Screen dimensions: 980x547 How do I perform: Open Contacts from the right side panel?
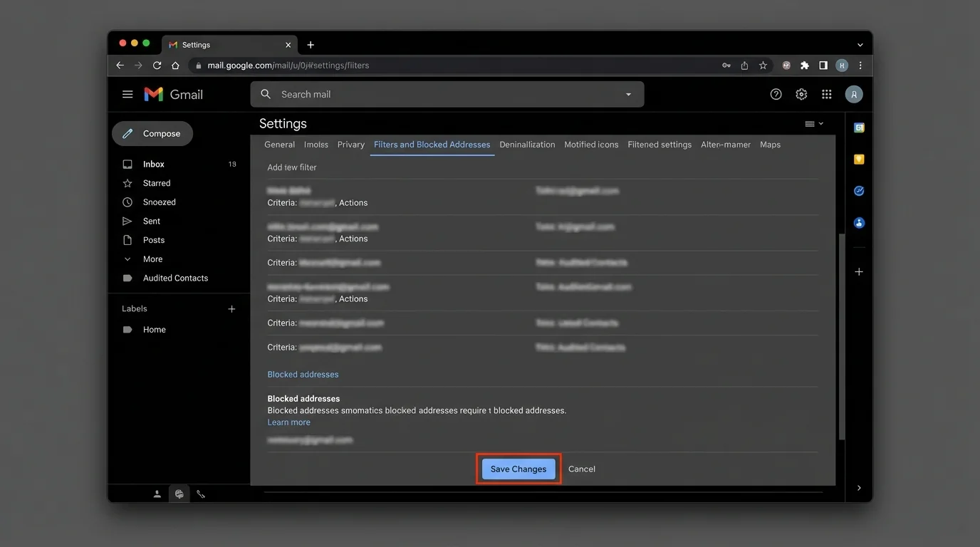tap(859, 222)
